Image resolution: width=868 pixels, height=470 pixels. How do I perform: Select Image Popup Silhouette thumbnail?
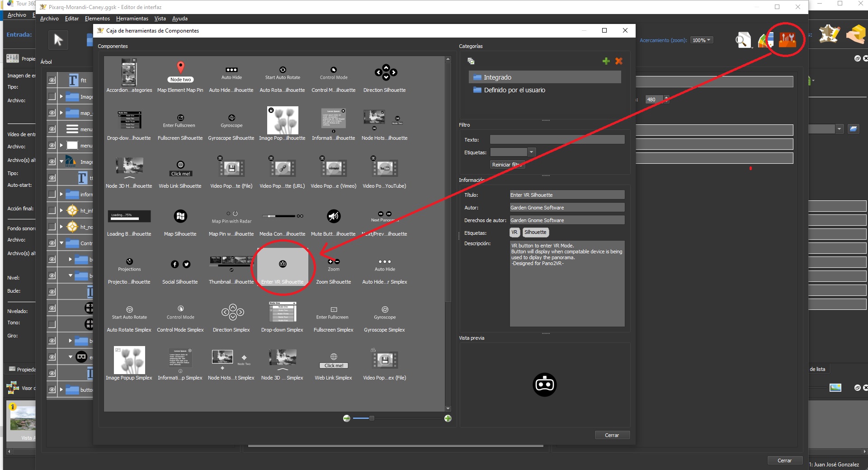(x=283, y=120)
